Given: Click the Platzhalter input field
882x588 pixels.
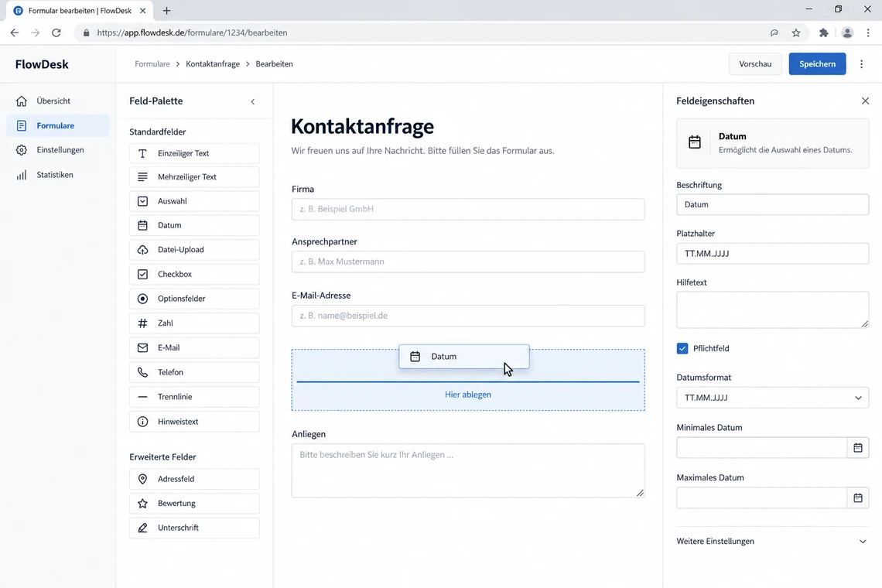Looking at the screenshot, I should click(772, 254).
